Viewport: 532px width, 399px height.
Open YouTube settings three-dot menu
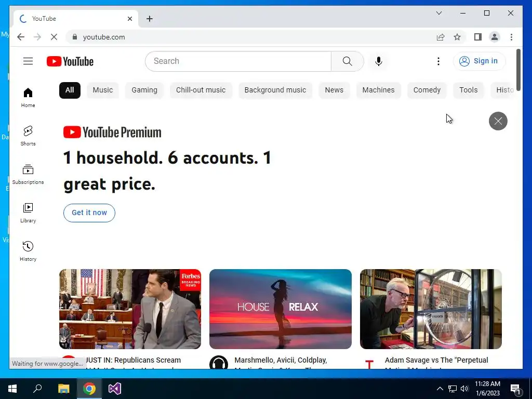click(x=438, y=61)
